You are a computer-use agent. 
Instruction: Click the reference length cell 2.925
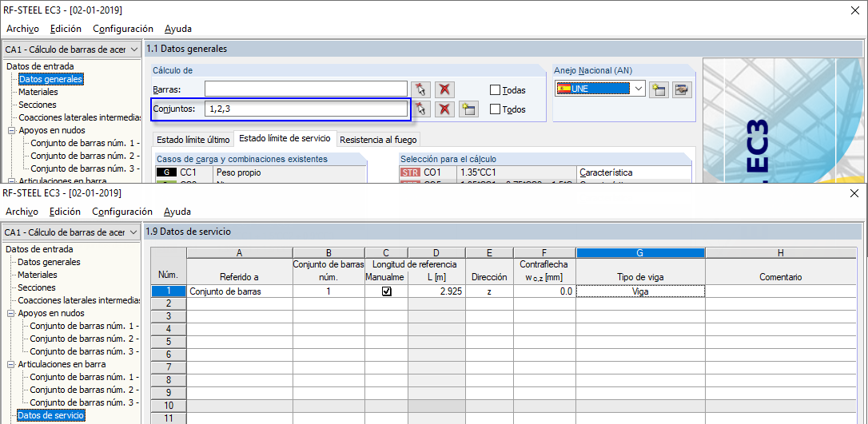click(x=436, y=291)
